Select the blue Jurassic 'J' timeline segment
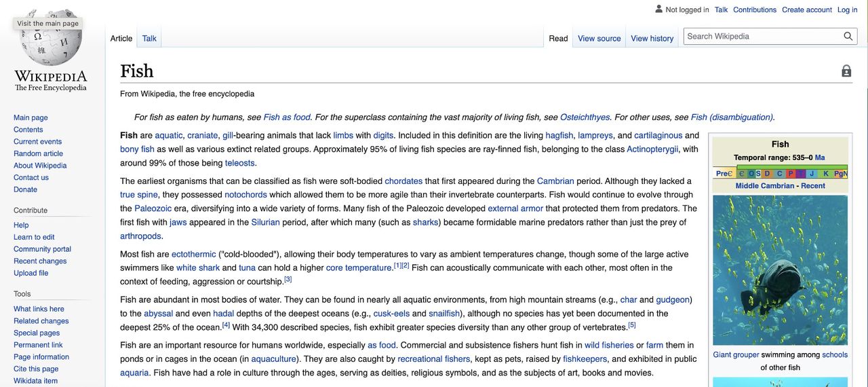Image resolution: width=868 pixels, height=387 pixels. [812, 174]
